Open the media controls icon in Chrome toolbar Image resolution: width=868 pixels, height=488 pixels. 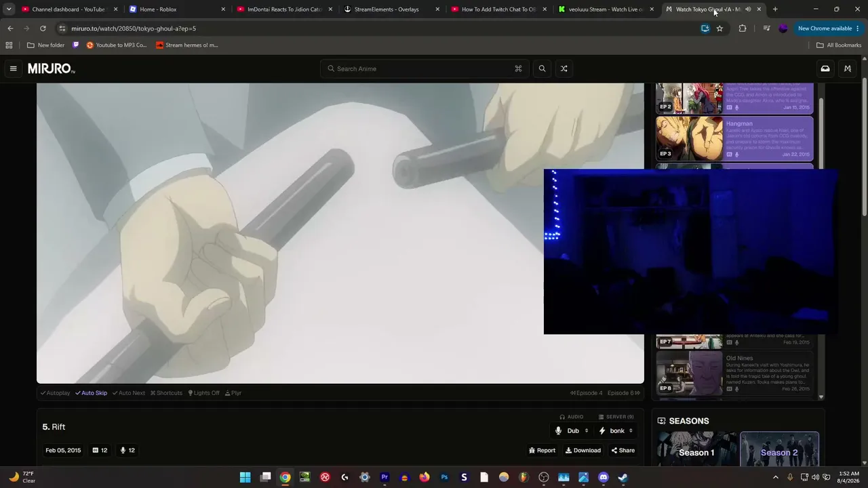click(766, 28)
